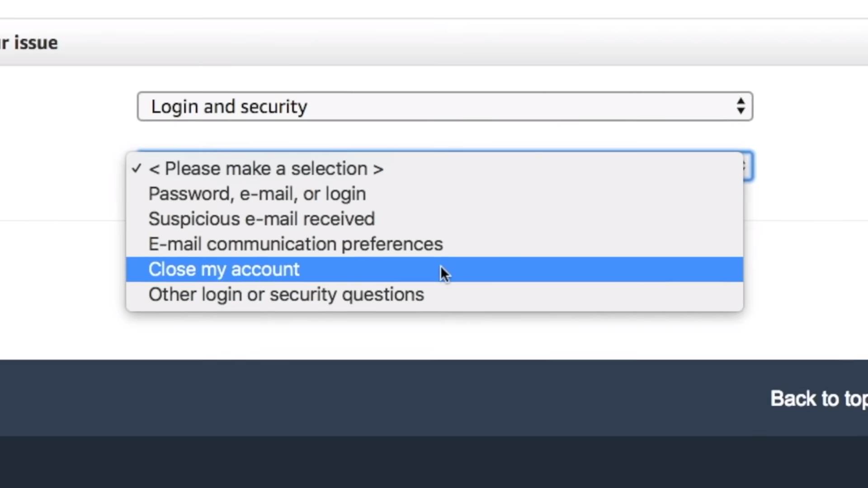Viewport: 868px width, 488px height.
Task: Click the "issue" section heading text
Action: click(x=35, y=43)
